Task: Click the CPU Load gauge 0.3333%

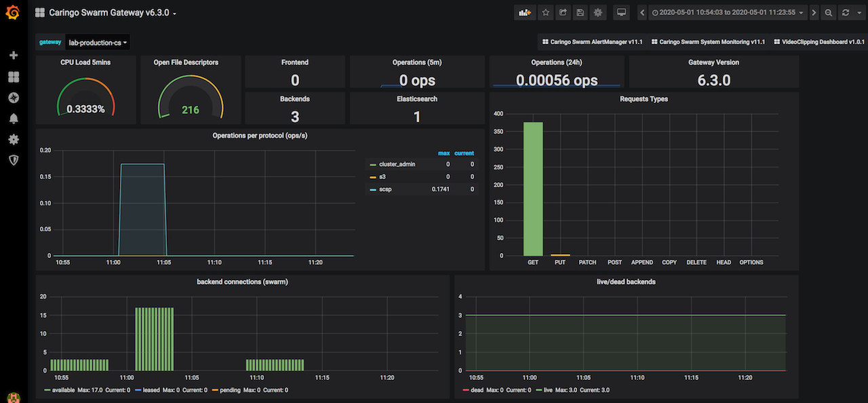Action: [86, 98]
